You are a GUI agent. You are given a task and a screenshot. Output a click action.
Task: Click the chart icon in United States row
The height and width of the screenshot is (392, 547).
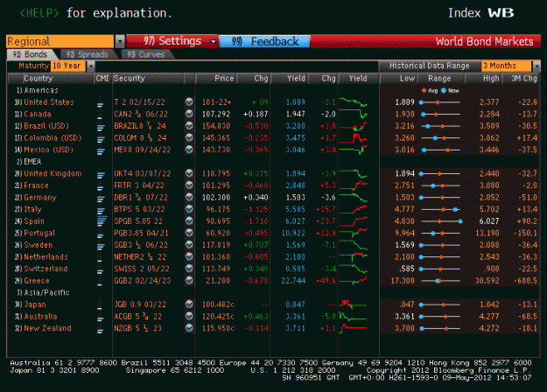pyautogui.click(x=189, y=101)
